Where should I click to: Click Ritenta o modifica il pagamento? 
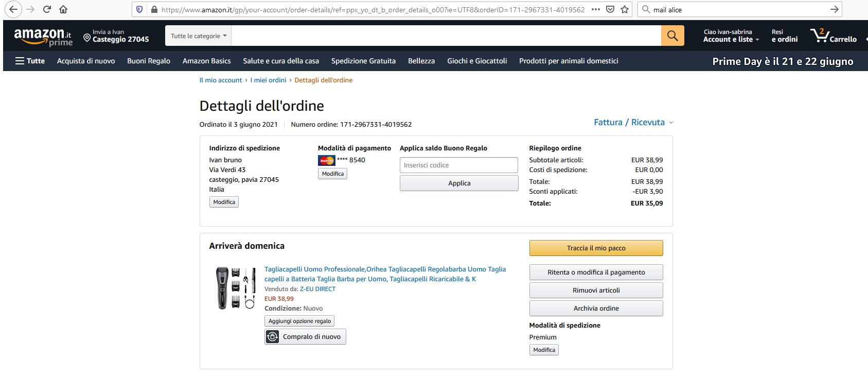coord(596,272)
